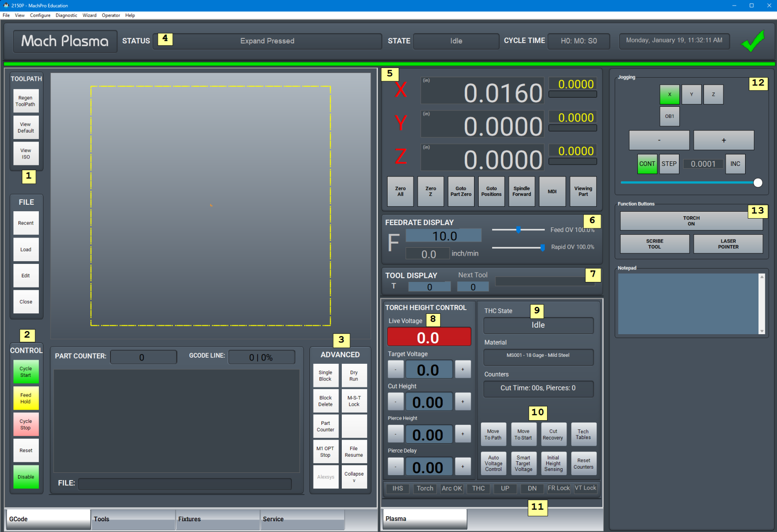This screenshot has width=777, height=532.
Task: Click the green checkmark status icon
Action: [752, 42]
